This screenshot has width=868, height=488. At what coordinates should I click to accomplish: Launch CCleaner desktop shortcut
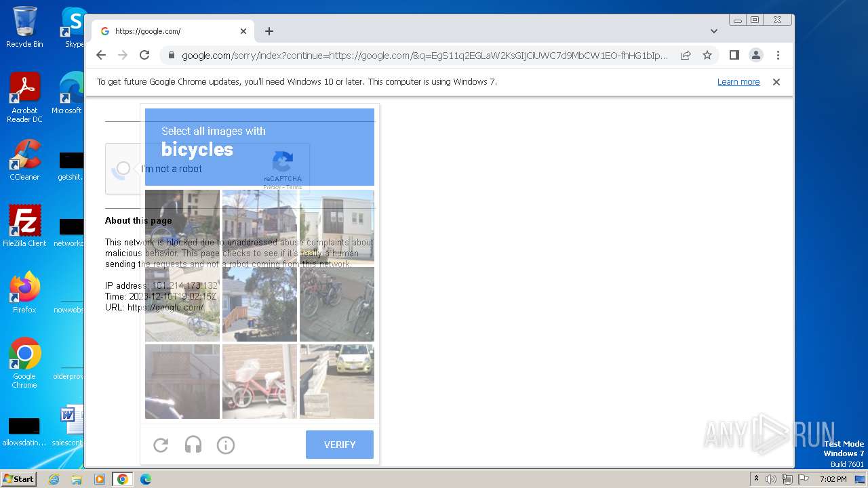pyautogui.click(x=24, y=160)
